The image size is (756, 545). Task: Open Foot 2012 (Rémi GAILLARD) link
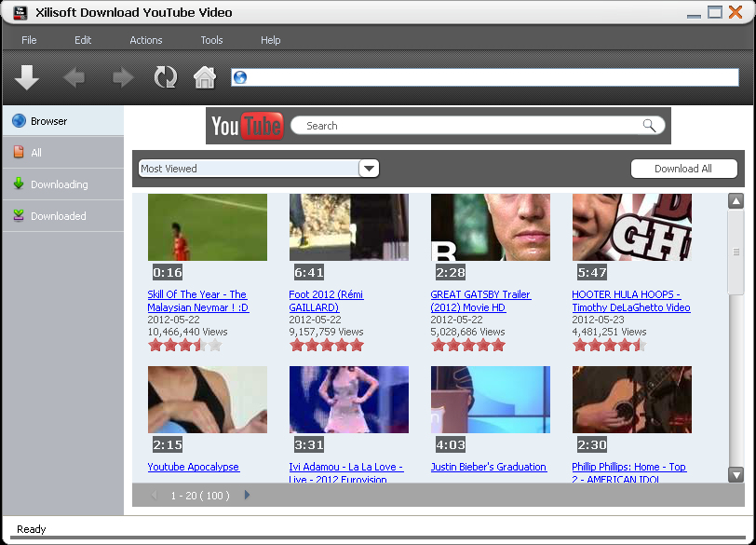point(326,301)
